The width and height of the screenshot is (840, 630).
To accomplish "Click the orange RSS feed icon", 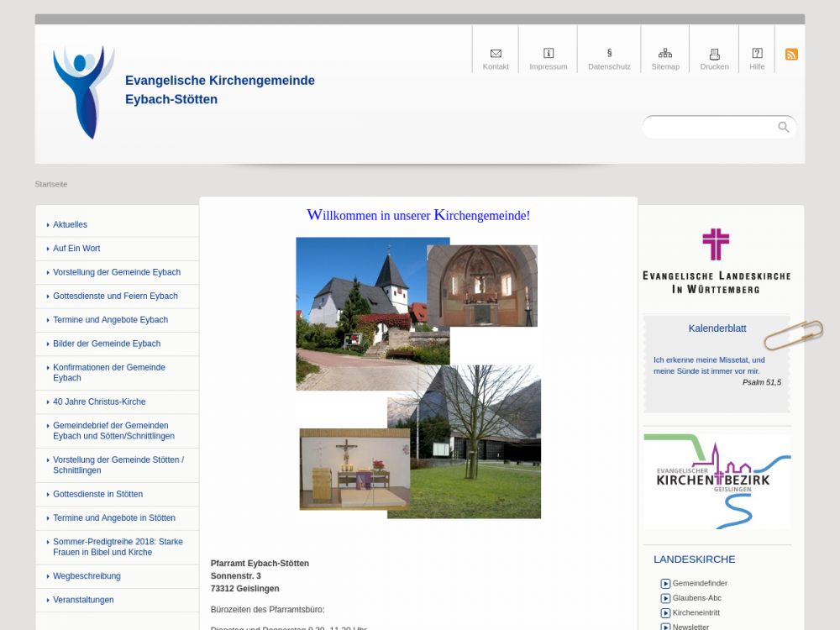I will [791, 55].
